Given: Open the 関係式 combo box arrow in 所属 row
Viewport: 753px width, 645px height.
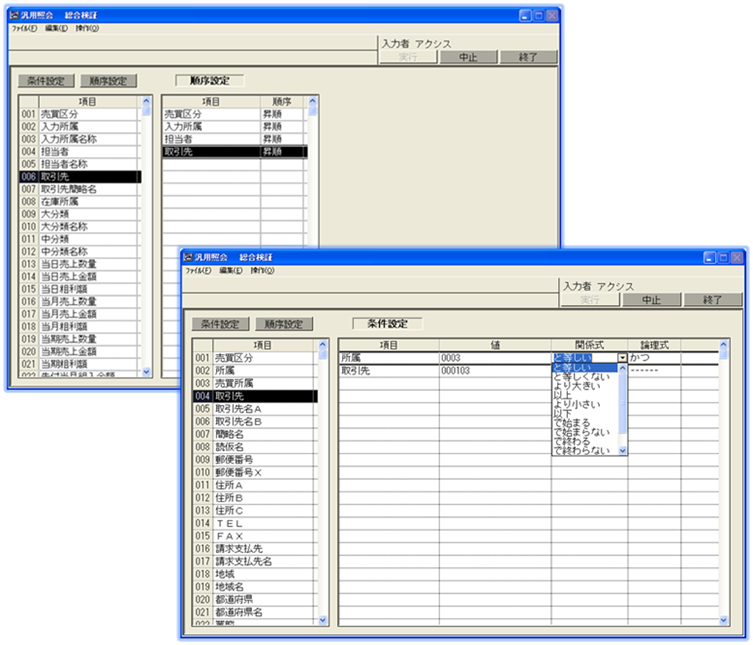Looking at the screenshot, I should [x=623, y=357].
